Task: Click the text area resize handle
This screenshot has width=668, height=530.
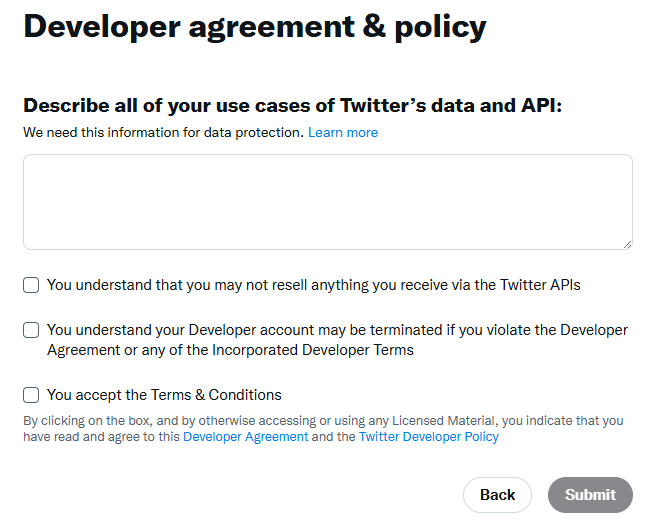Action: [x=627, y=245]
